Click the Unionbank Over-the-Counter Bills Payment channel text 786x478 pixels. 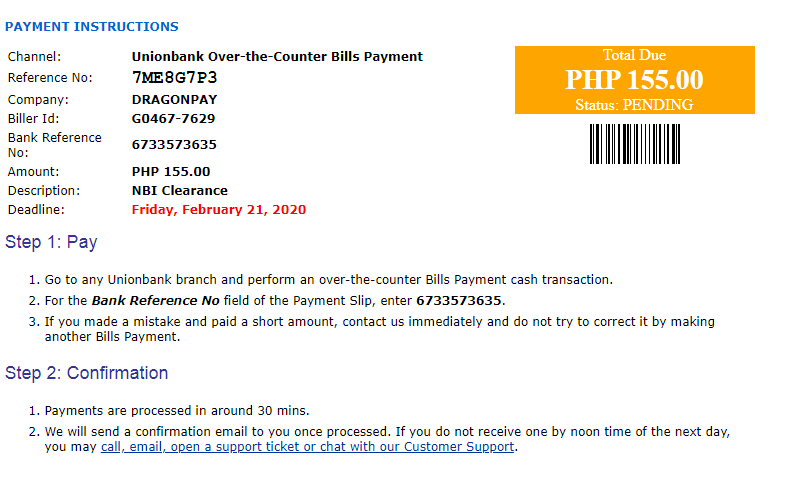(x=277, y=57)
